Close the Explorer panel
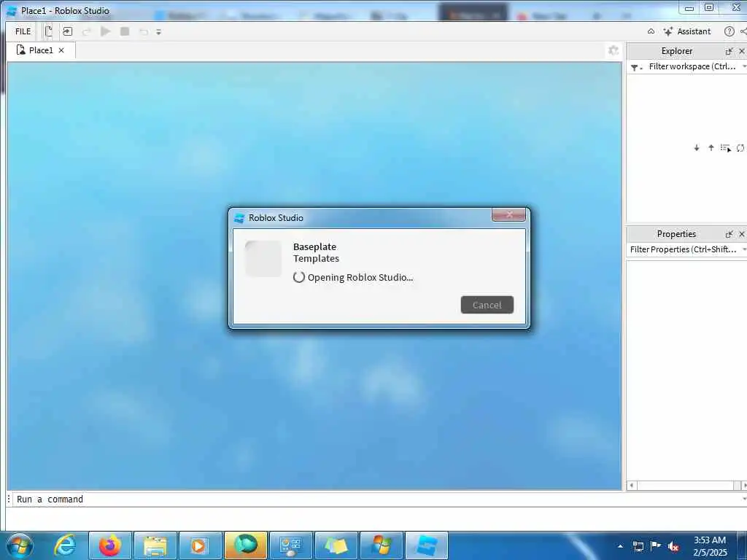 (x=742, y=51)
